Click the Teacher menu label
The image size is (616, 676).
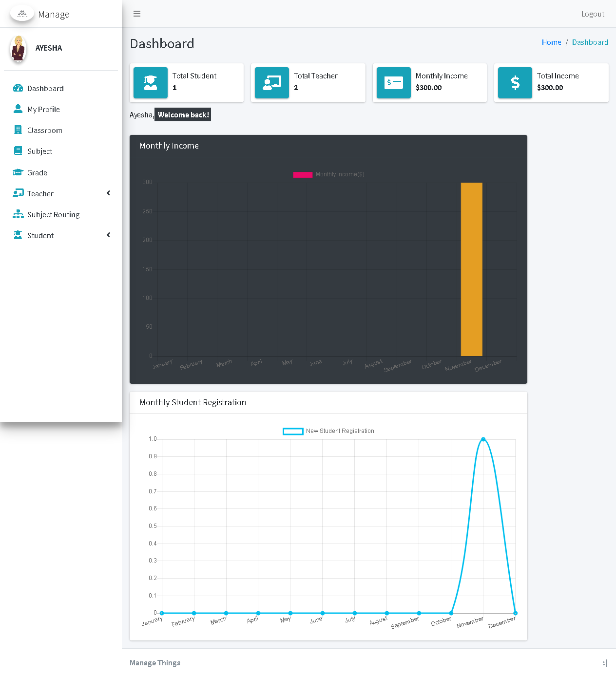(x=40, y=193)
